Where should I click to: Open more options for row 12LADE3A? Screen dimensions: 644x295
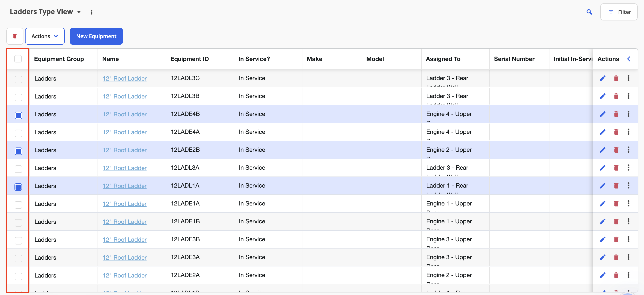coord(628,257)
